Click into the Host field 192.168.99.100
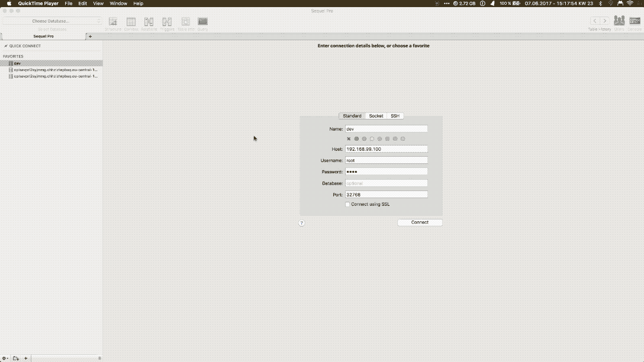This screenshot has width=644, height=362. tap(386, 149)
